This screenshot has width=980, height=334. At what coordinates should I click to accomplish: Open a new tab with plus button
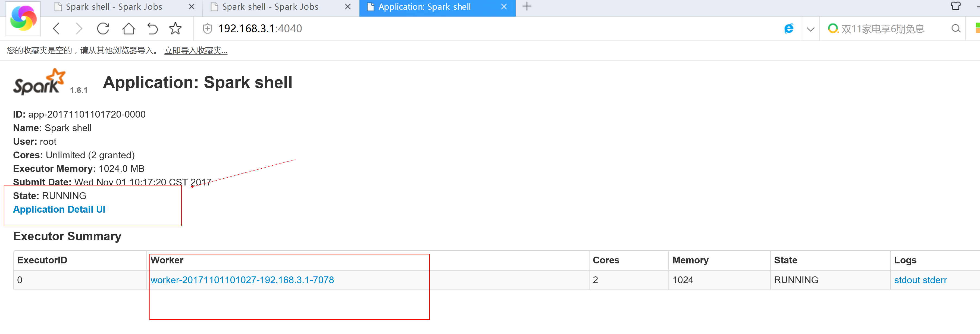[527, 7]
